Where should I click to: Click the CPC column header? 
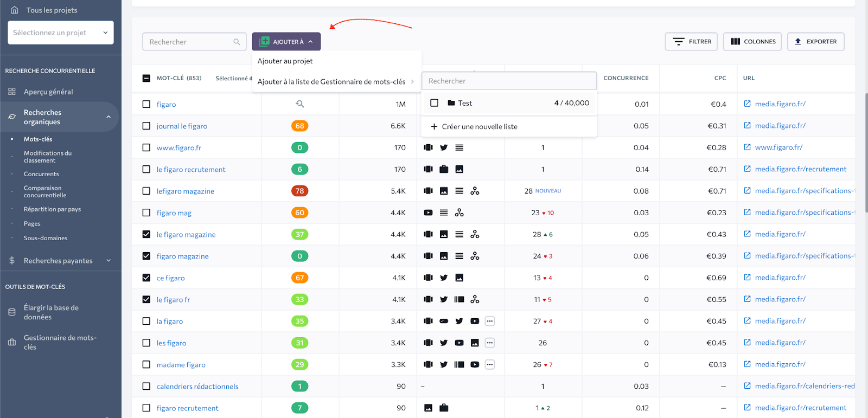(720, 78)
